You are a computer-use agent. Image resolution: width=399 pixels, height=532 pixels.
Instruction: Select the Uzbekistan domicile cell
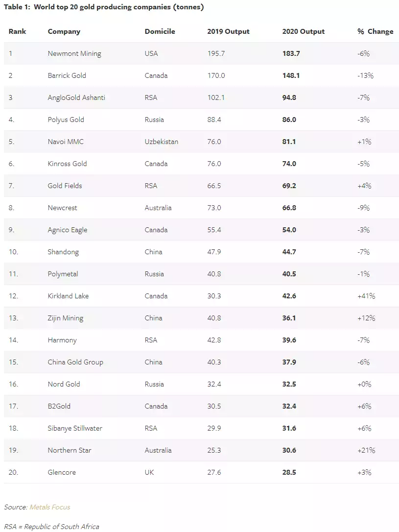(x=162, y=142)
